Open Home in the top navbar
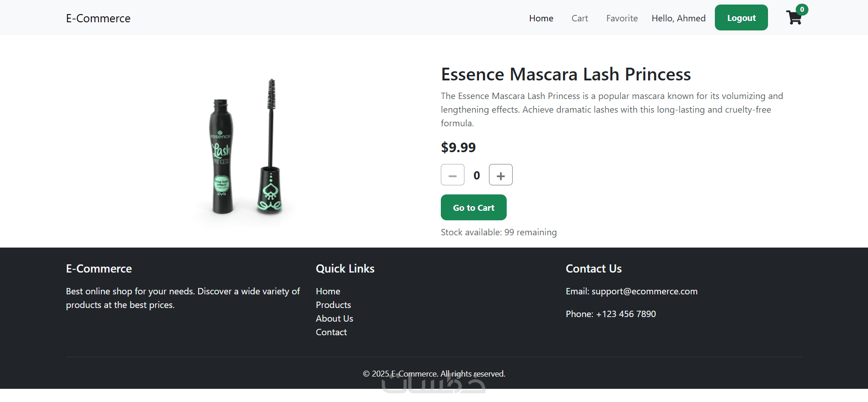This screenshot has width=868, height=402. coord(541,19)
